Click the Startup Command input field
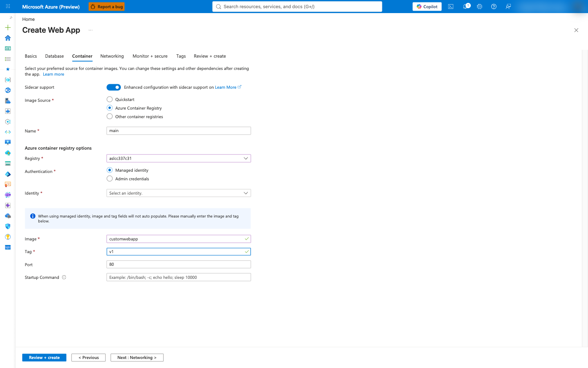The width and height of the screenshot is (588, 368). [x=178, y=277]
